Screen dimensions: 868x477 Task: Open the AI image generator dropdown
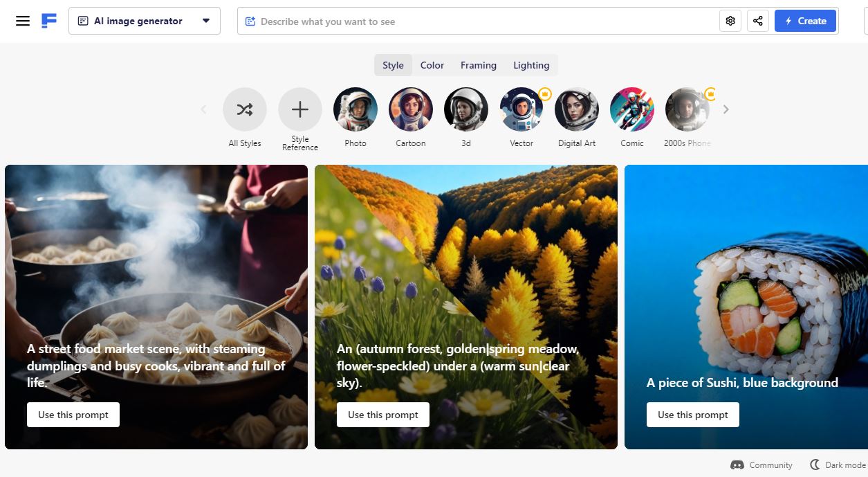145,21
